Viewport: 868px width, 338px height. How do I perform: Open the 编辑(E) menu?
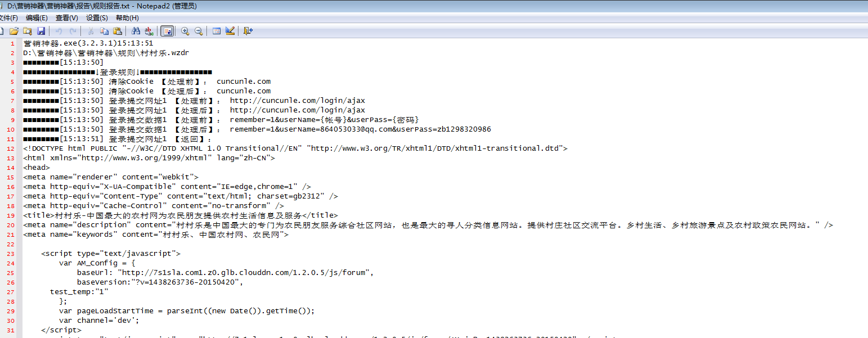tap(37, 18)
